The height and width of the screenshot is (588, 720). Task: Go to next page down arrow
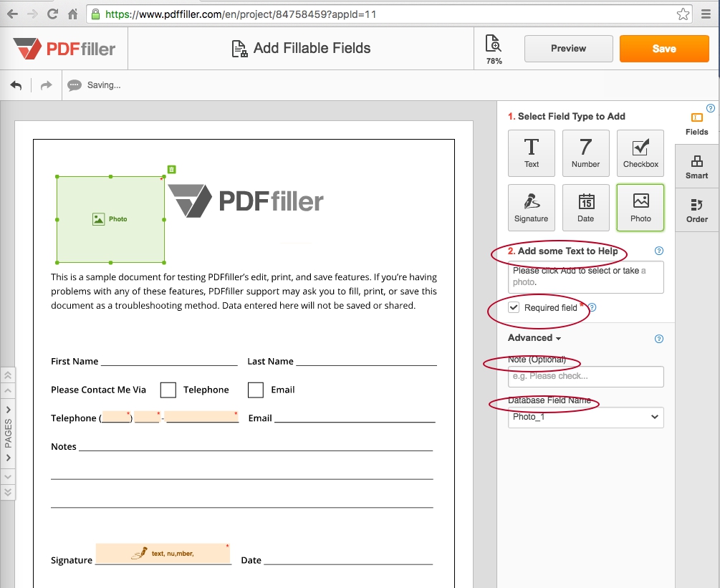point(8,477)
